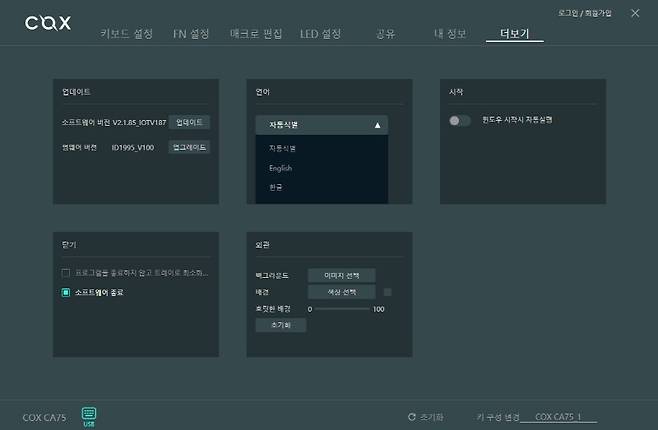Go to the 매크로 편집 tab

click(254, 33)
